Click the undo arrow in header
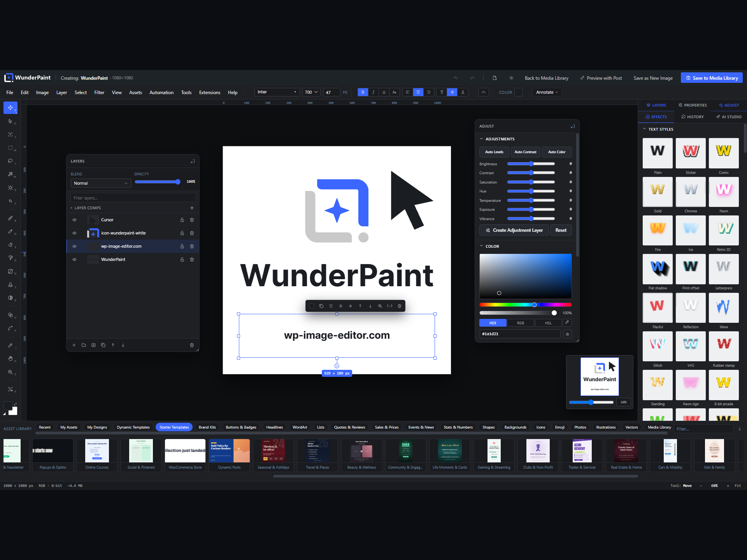Viewport: 747px width, 560px height. pyautogui.click(x=456, y=78)
